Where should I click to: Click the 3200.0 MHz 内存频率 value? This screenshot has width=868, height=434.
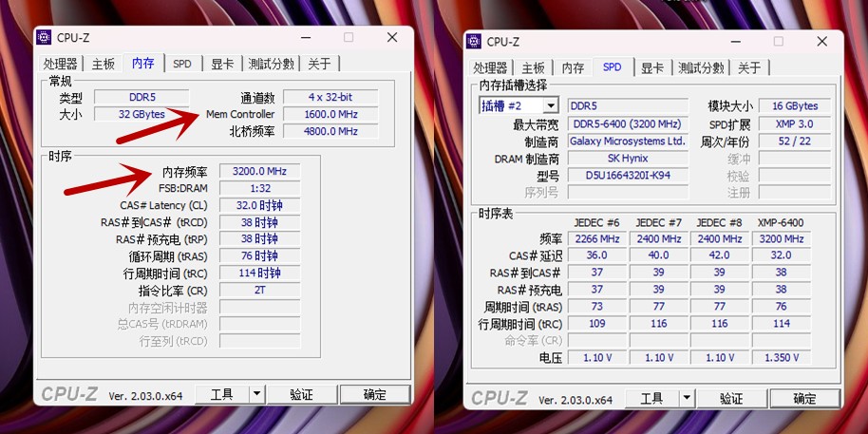click(259, 171)
